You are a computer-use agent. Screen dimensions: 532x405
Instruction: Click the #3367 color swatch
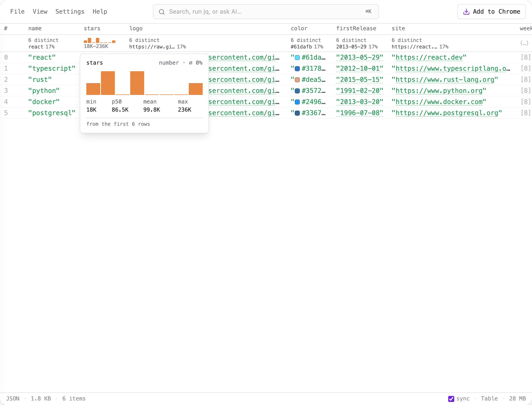pos(297,113)
